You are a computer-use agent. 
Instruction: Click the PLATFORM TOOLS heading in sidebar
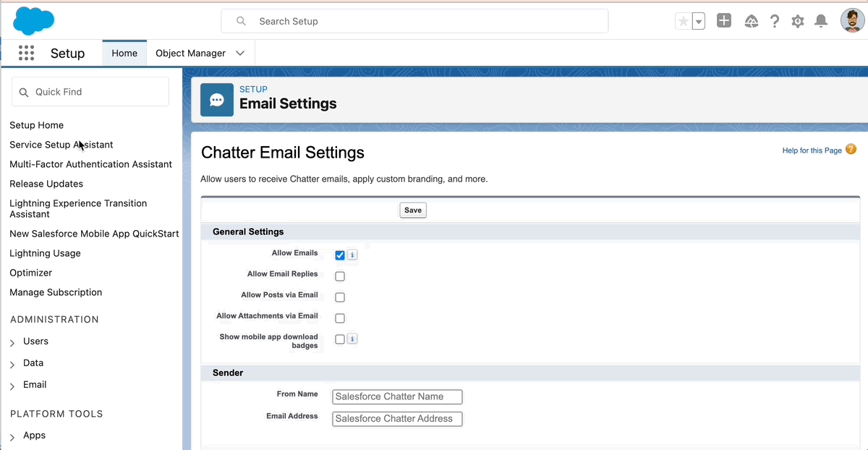click(x=56, y=414)
